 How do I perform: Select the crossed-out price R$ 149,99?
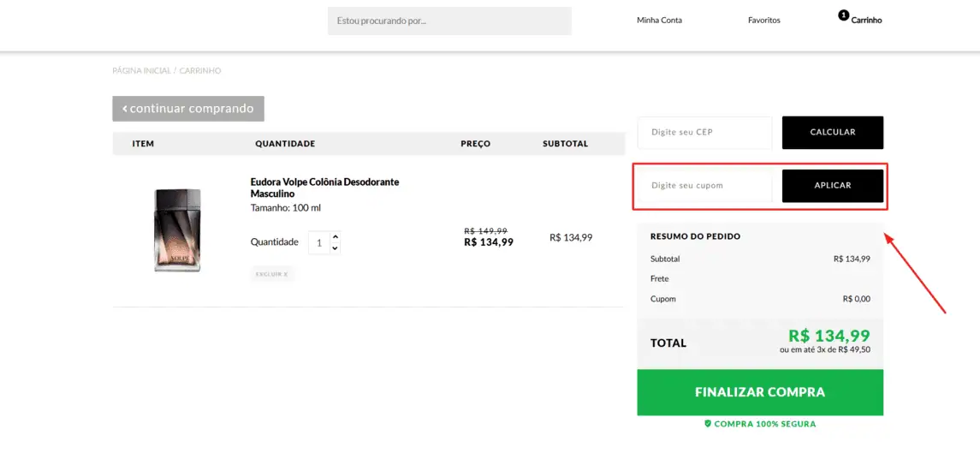click(485, 230)
